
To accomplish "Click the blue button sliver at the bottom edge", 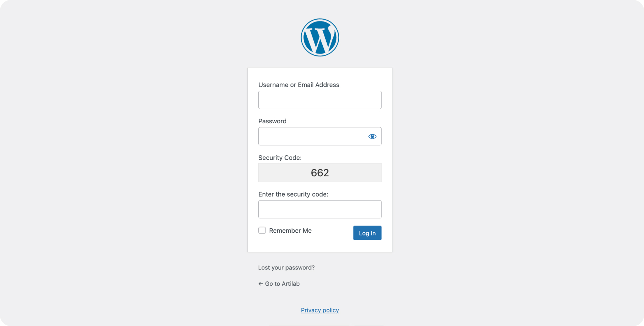I will (x=369, y=325).
